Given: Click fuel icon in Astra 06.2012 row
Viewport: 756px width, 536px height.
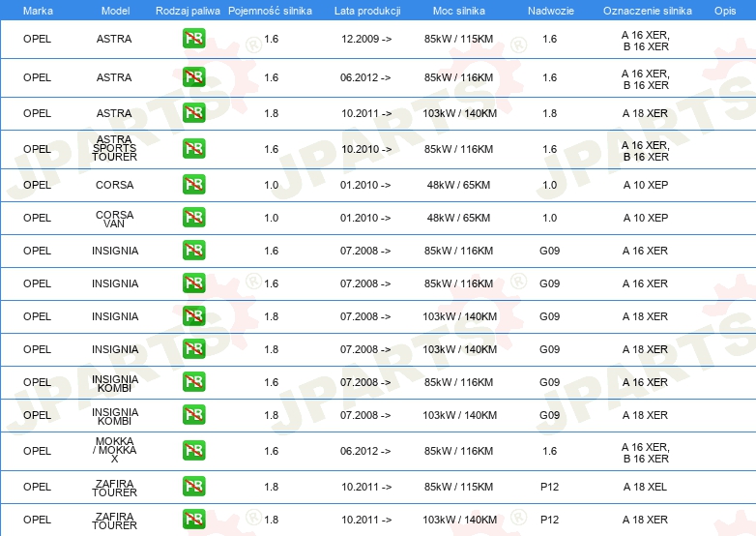Looking at the screenshot, I should click(x=193, y=77).
